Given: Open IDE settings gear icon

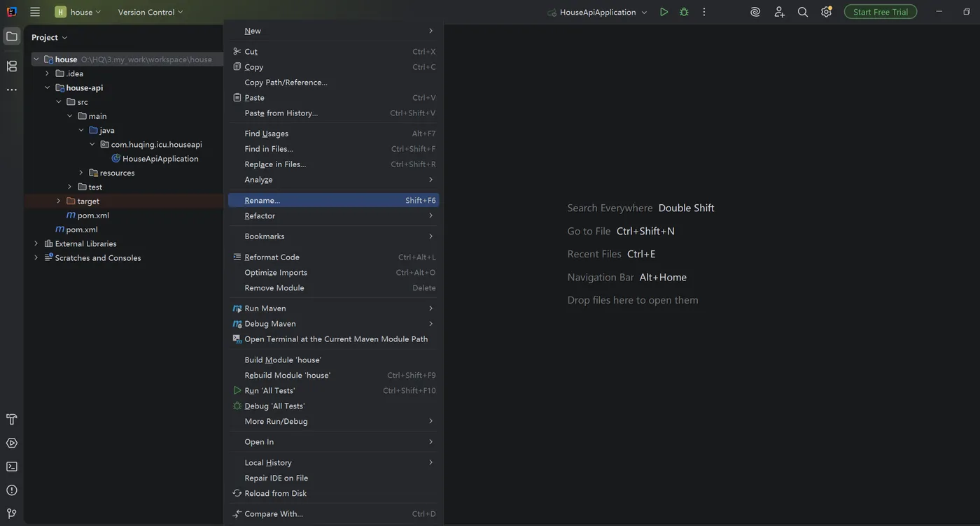Looking at the screenshot, I should point(827,12).
